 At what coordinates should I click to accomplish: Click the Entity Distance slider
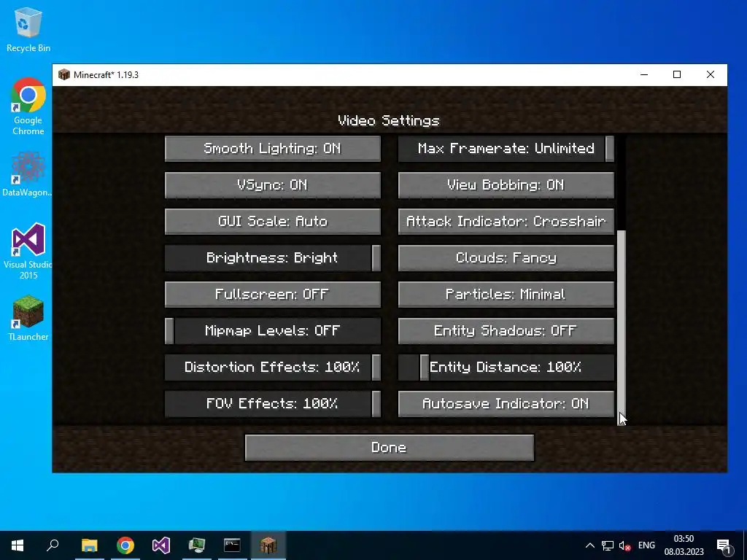(x=506, y=367)
